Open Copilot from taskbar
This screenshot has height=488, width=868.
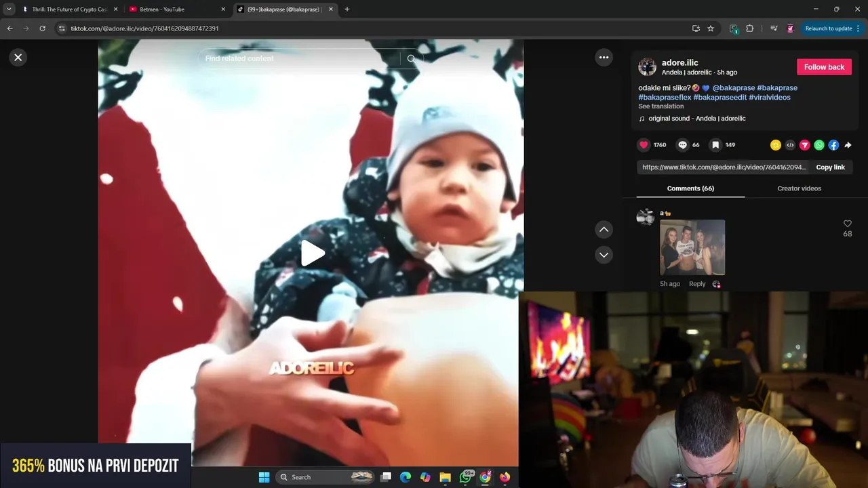tap(425, 477)
